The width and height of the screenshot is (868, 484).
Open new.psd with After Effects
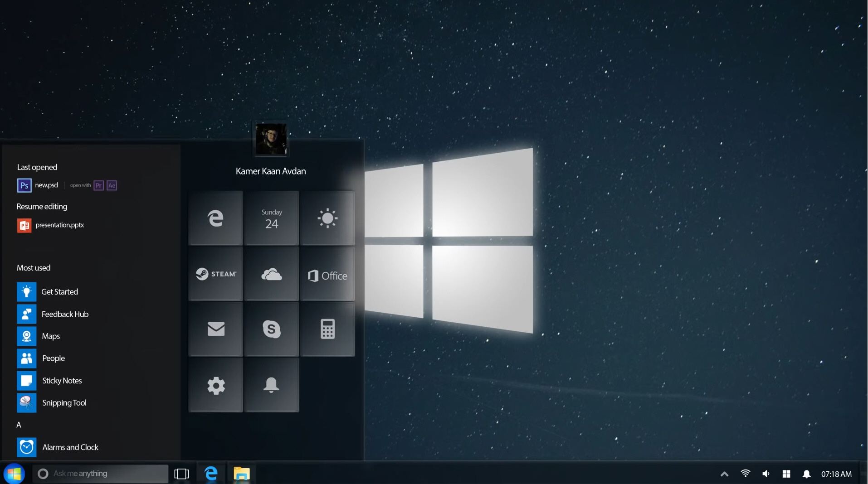coord(112,185)
